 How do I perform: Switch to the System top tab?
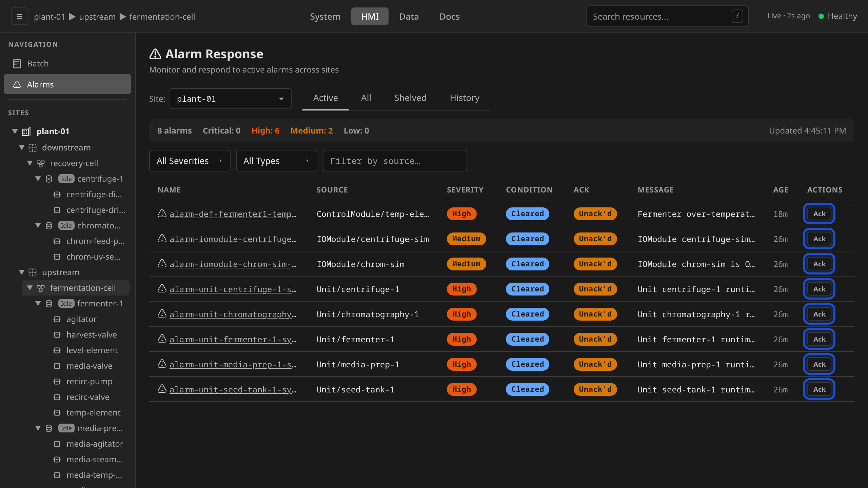[x=325, y=16]
